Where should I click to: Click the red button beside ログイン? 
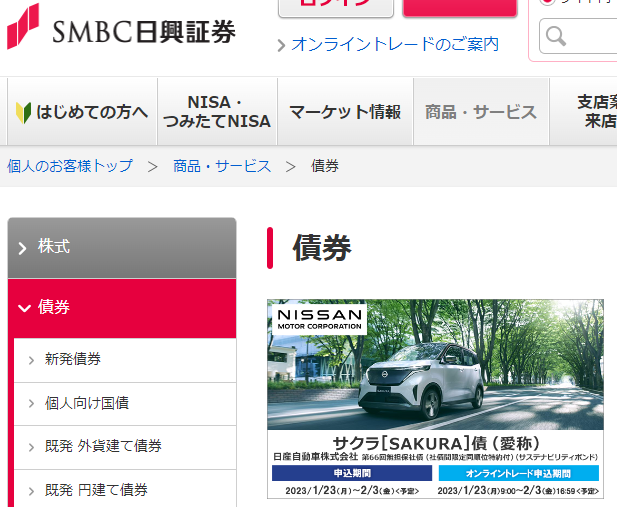coord(460,8)
